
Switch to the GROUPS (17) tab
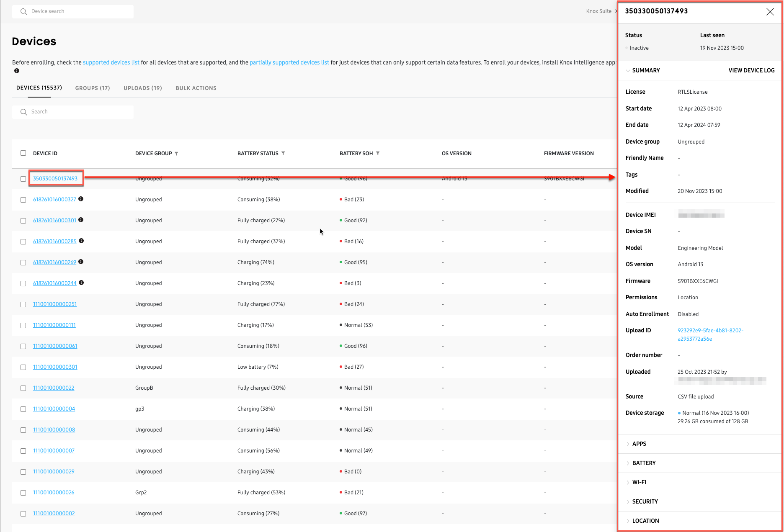[93, 88]
